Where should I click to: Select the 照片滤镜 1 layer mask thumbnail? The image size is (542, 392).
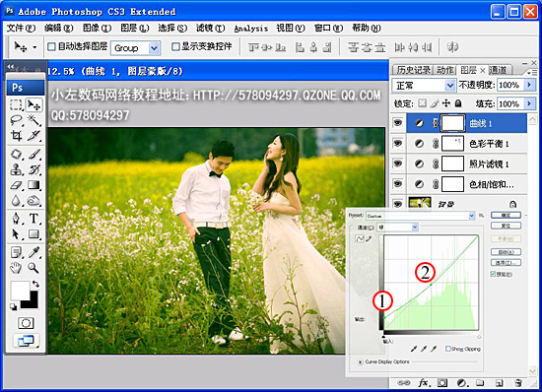click(453, 163)
